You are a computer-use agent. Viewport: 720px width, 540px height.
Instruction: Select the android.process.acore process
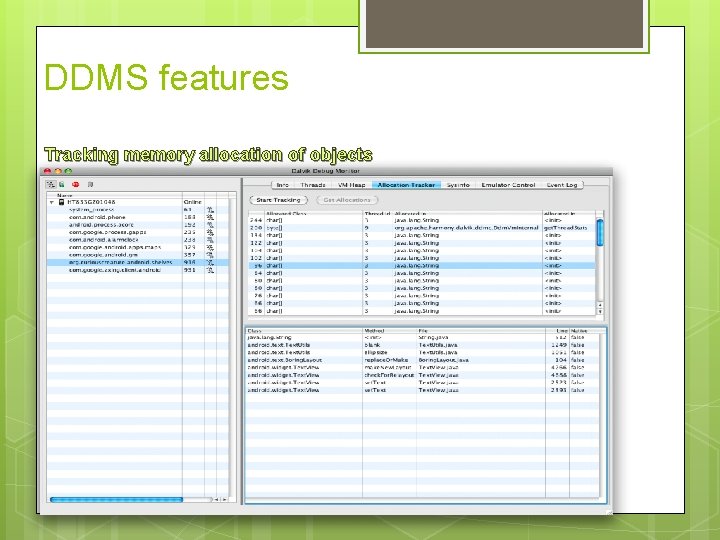[138, 225]
